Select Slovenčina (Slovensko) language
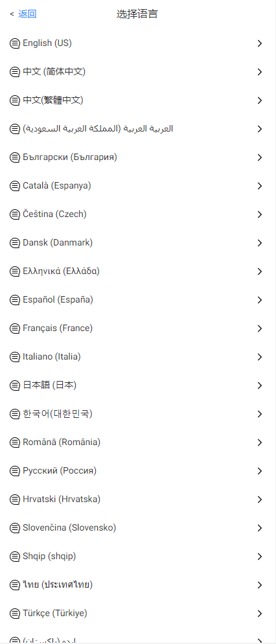276x644 pixels. [138, 528]
